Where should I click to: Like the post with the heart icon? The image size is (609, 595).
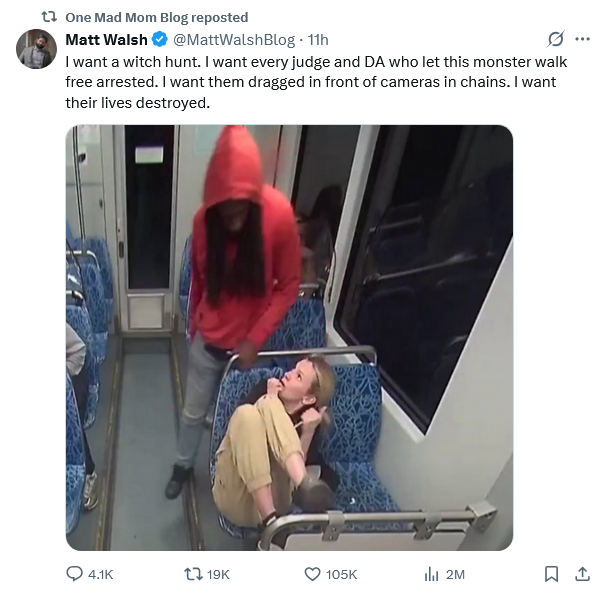312,574
